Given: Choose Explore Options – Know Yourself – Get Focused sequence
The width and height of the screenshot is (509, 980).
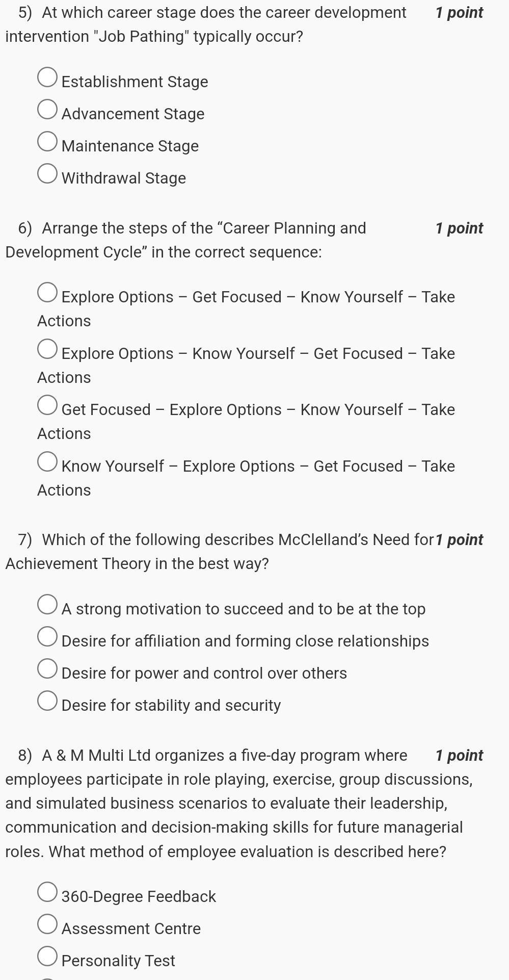Looking at the screenshot, I should tap(47, 349).
